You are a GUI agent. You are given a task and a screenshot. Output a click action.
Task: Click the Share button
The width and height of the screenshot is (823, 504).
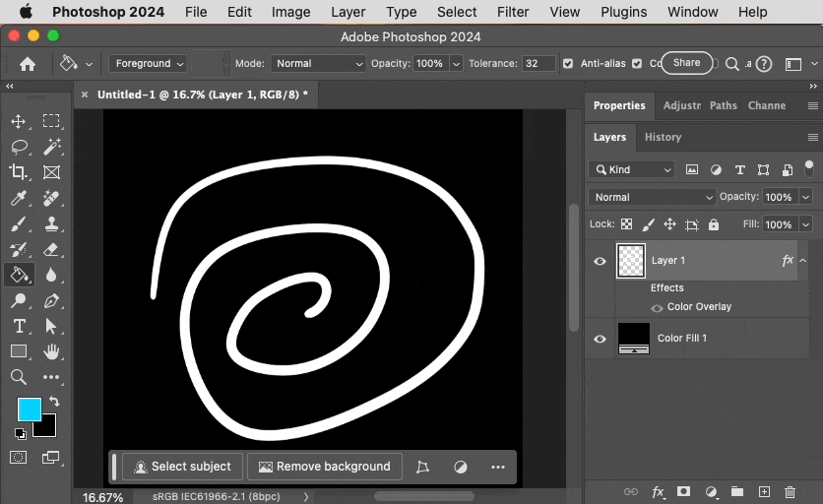pos(686,62)
